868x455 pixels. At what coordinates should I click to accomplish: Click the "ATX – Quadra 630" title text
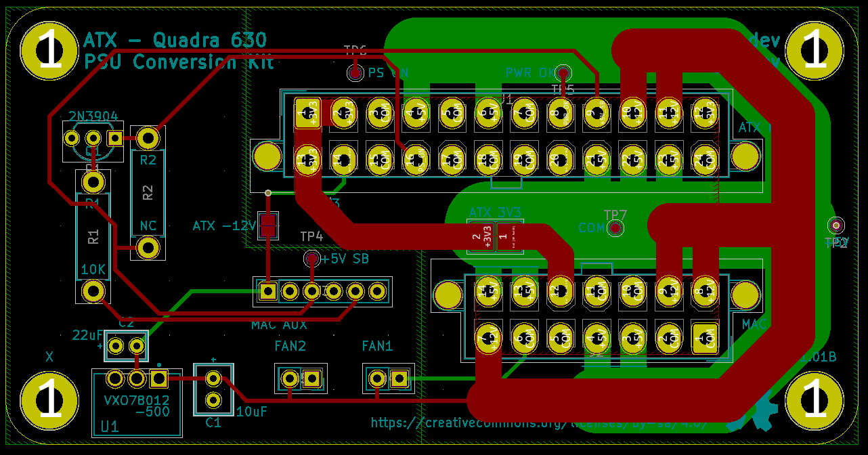pyautogui.click(x=175, y=40)
